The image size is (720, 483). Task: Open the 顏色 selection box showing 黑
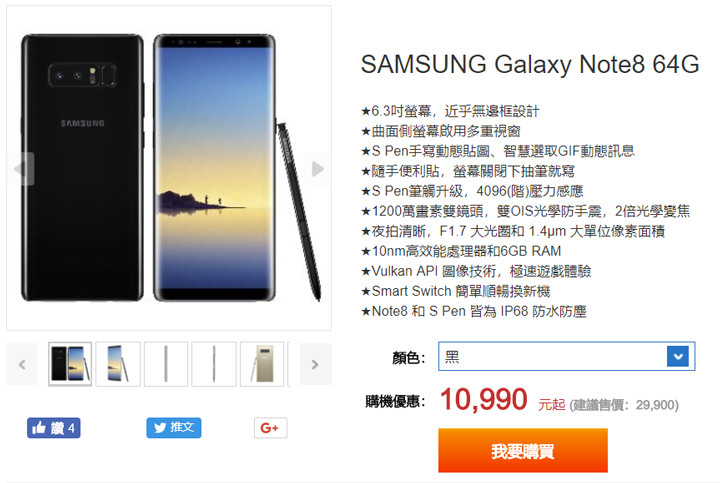[567, 356]
